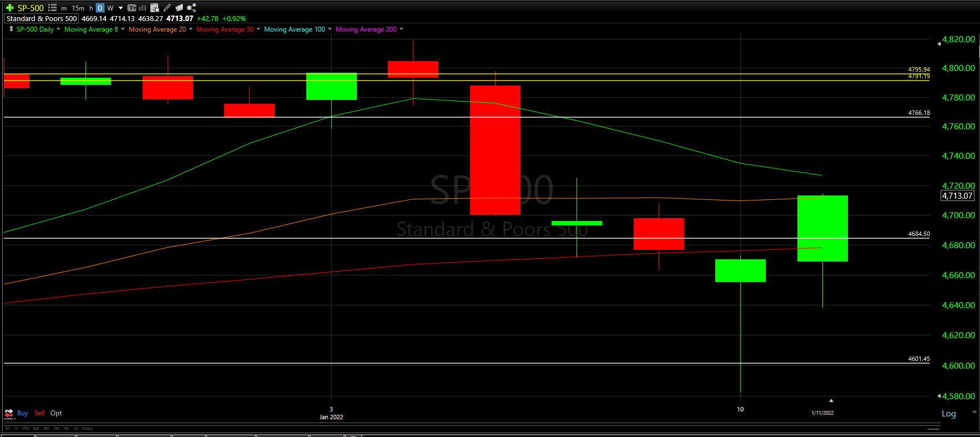The image size is (980, 437).
Task: Click the 4795.94 yellow line label
Action: click(x=919, y=69)
